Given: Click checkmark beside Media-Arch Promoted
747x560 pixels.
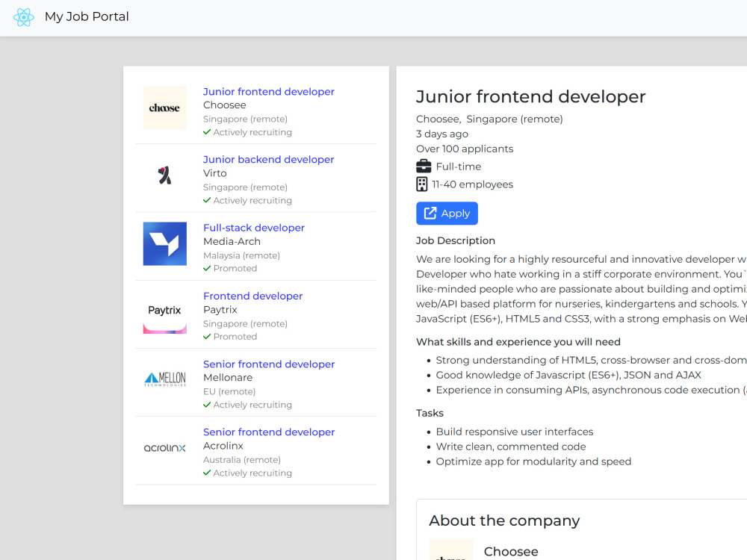Looking at the screenshot, I should click(207, 268).
